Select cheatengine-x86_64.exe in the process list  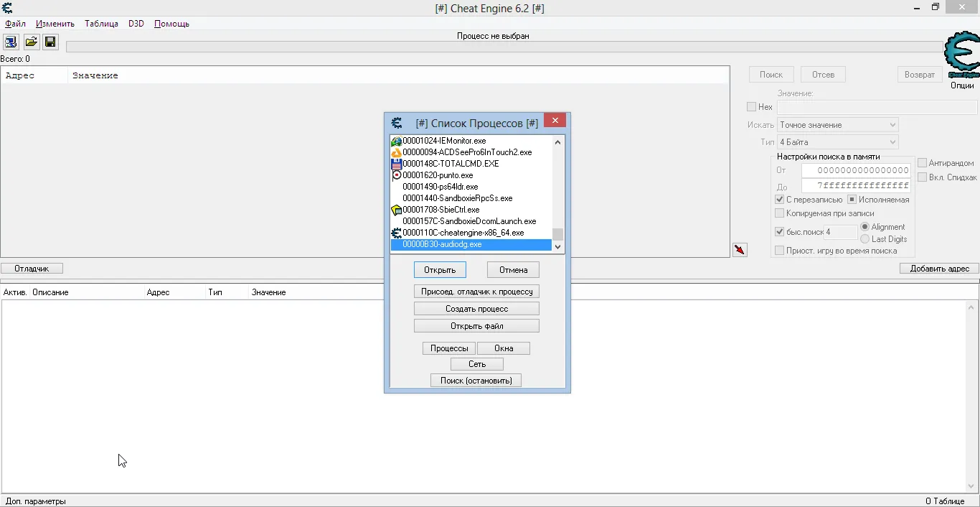coord(463,233)
